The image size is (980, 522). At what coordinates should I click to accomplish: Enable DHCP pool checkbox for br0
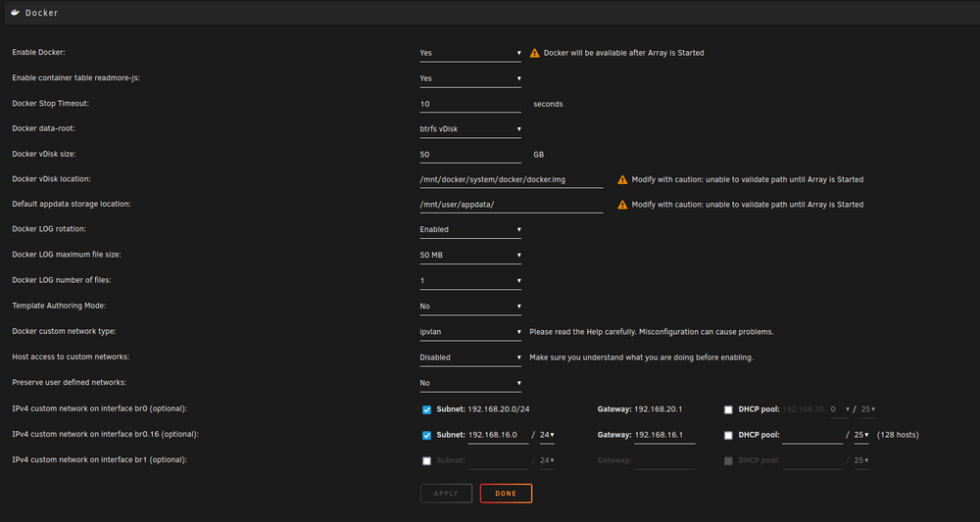click(728, 409)
